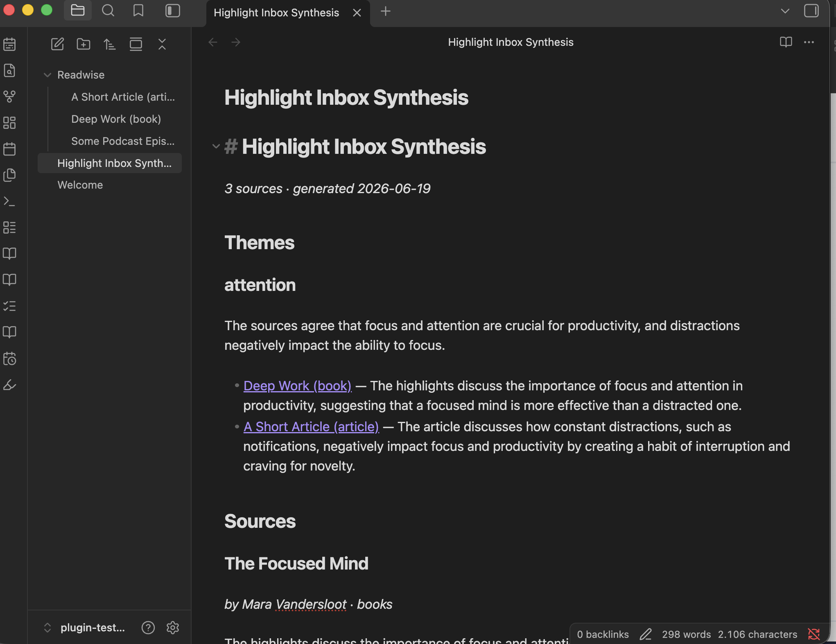
Task: Create a new folder
Action: coord(84,44)
